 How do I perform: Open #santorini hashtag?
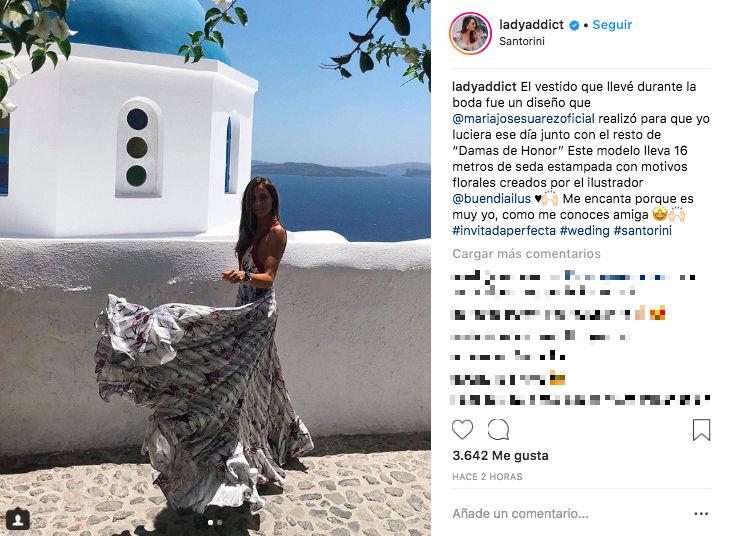[x=642, y=231]
